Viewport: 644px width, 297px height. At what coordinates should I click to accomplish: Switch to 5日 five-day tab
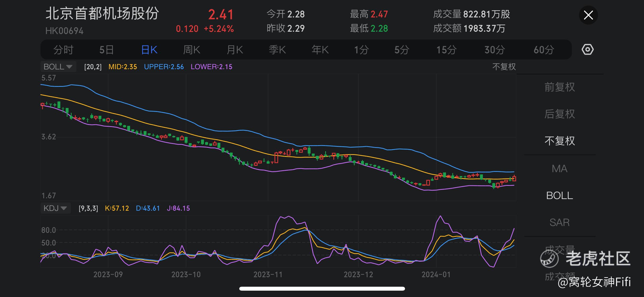coord(107,50)
